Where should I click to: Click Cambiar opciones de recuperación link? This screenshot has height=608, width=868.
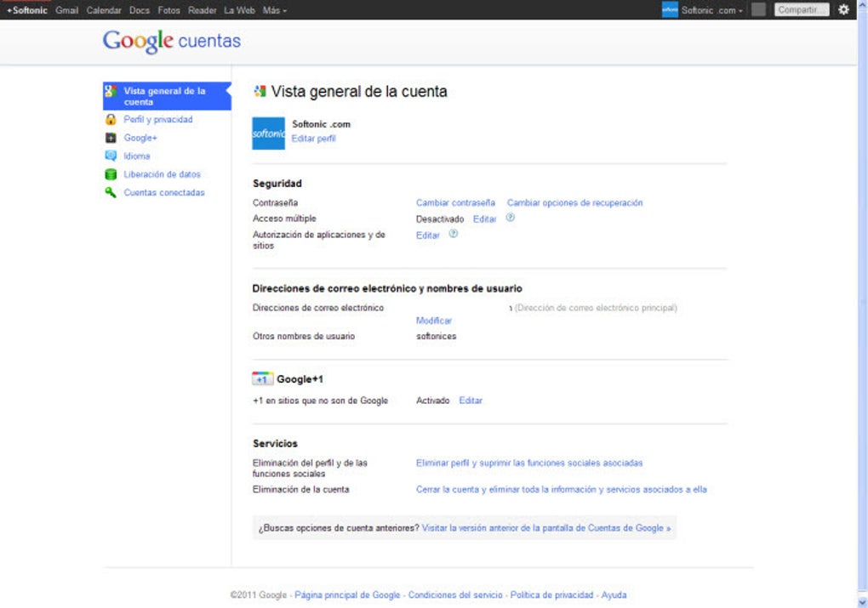pyautogui.click(x=574, y=202)
